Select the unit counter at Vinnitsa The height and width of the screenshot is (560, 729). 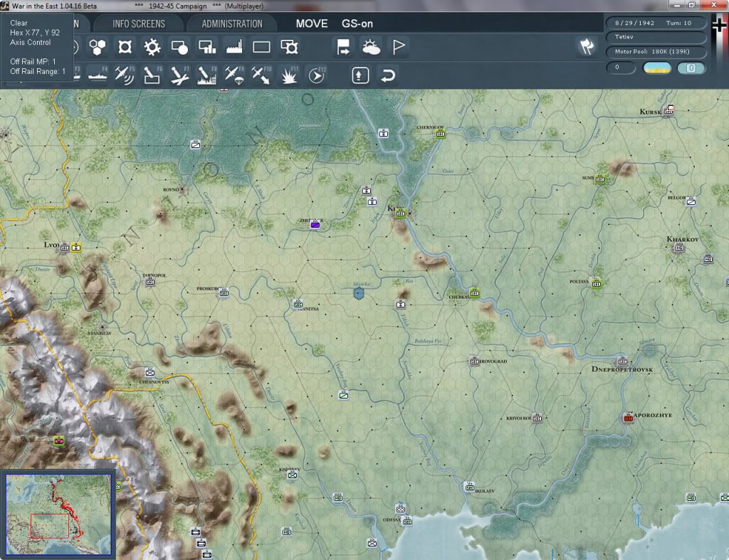click(x=298, y=304)
